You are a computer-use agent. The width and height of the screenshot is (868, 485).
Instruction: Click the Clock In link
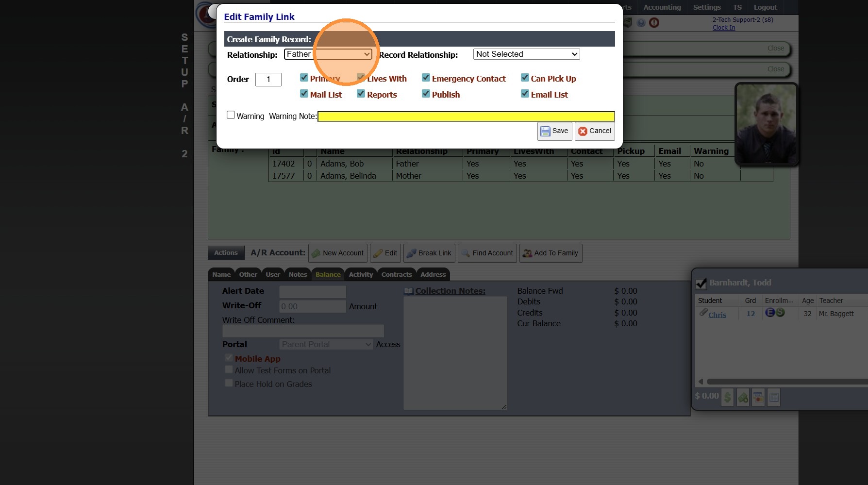[x=724, y=28]
